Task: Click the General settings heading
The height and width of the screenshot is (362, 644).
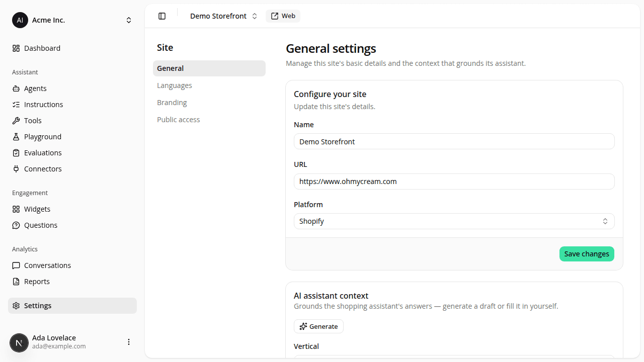Action: point(331,49)
